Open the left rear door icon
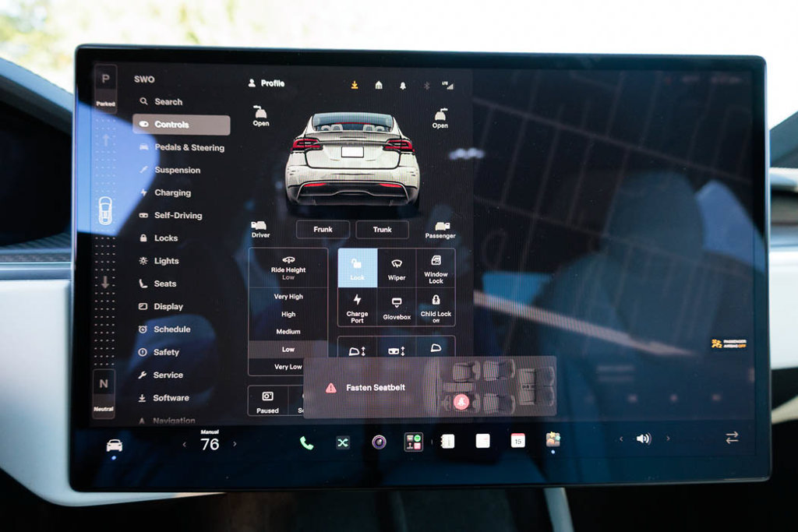The height and width of the screenshot is (532, 798). click(260, 116)
